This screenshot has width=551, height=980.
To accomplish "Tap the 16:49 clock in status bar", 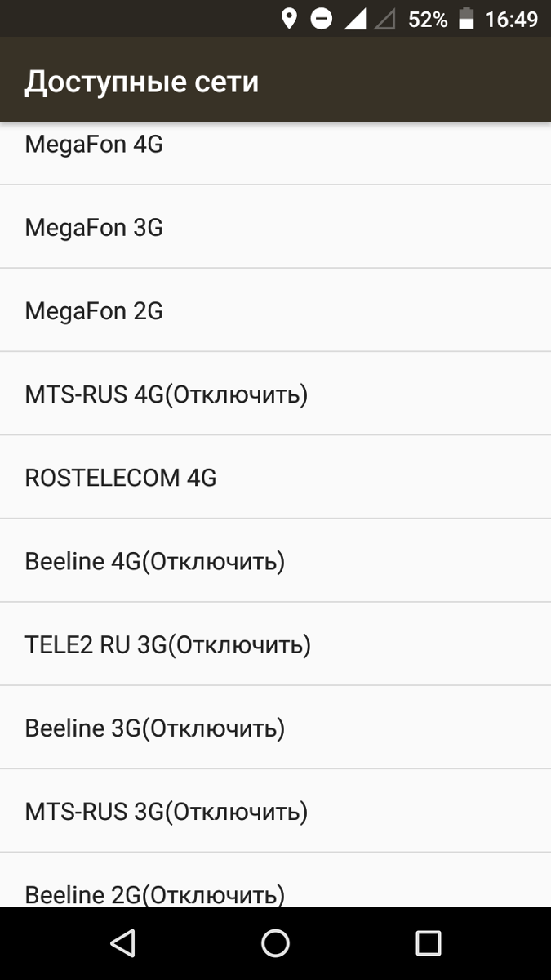I will pos(511,19).
